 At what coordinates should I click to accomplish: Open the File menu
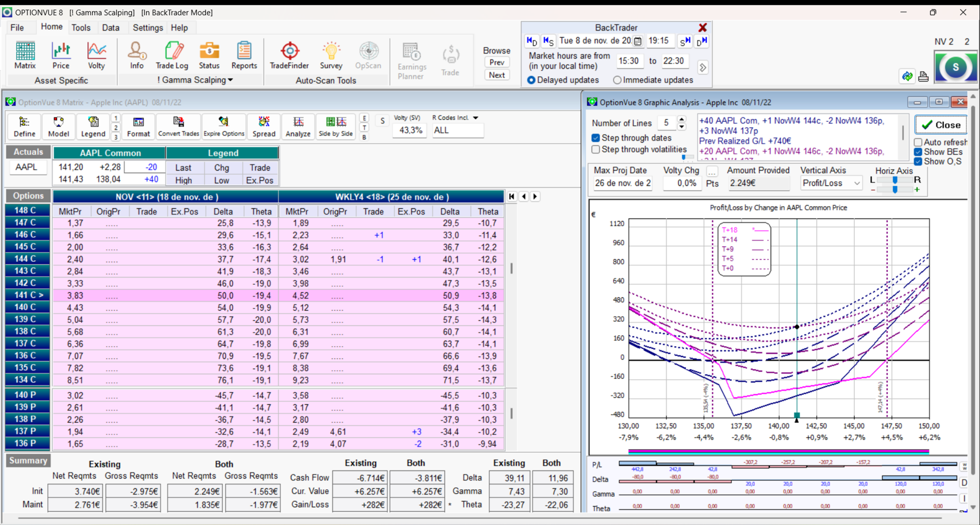coord(17,28)
